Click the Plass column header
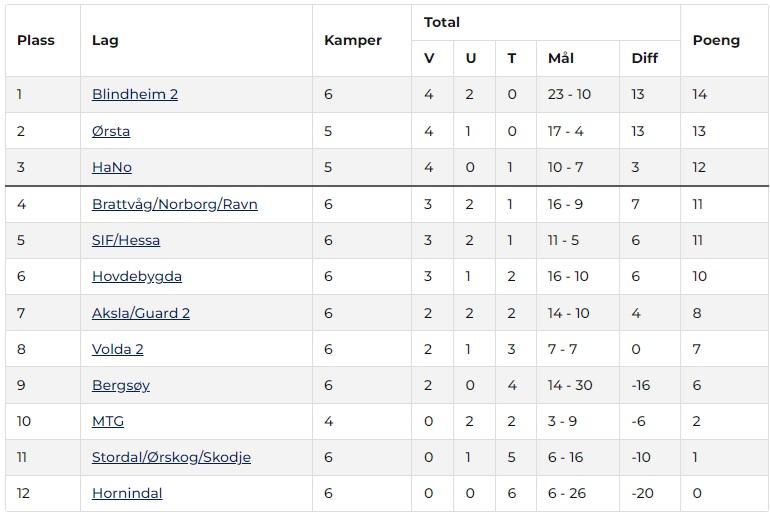770x522 pixels. 35,40
